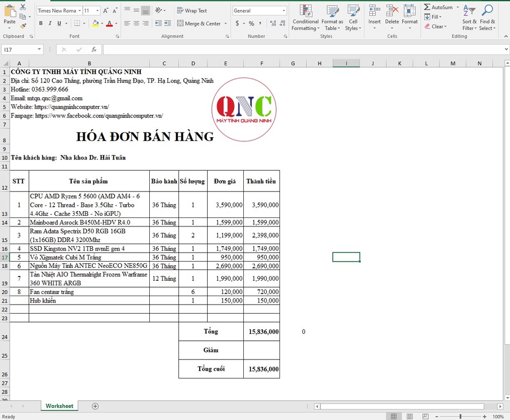Image resolution: width=510 pixels, height=420 pixels.
Task: Toggle Italic formatting
Action: click(50, 23)
